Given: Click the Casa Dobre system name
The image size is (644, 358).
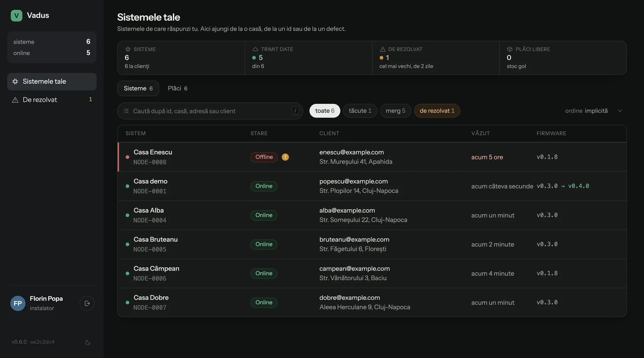Looking at the screenshot, I should click(151, 297).
